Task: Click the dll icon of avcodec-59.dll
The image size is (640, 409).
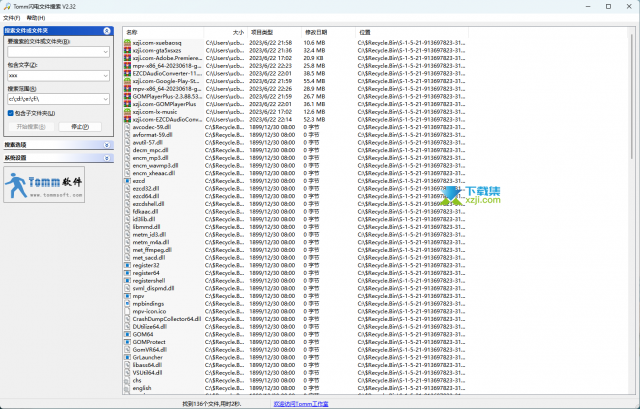Action: point(127,127)
